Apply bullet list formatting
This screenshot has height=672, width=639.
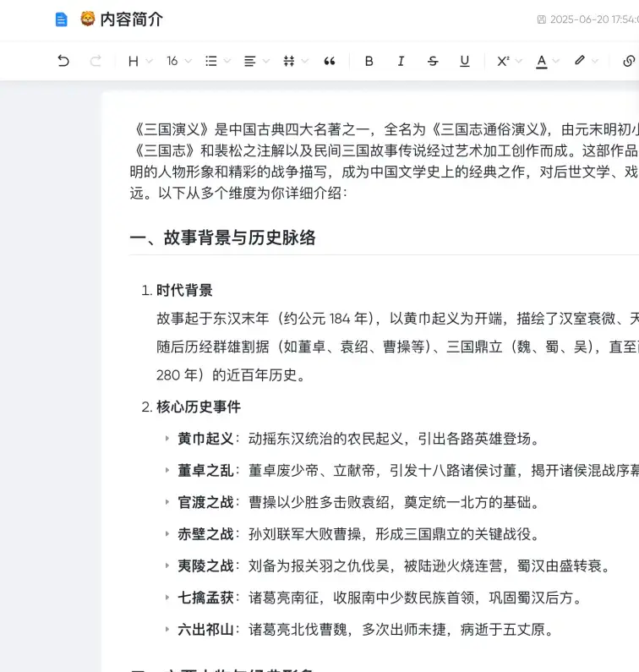point(210,62)
